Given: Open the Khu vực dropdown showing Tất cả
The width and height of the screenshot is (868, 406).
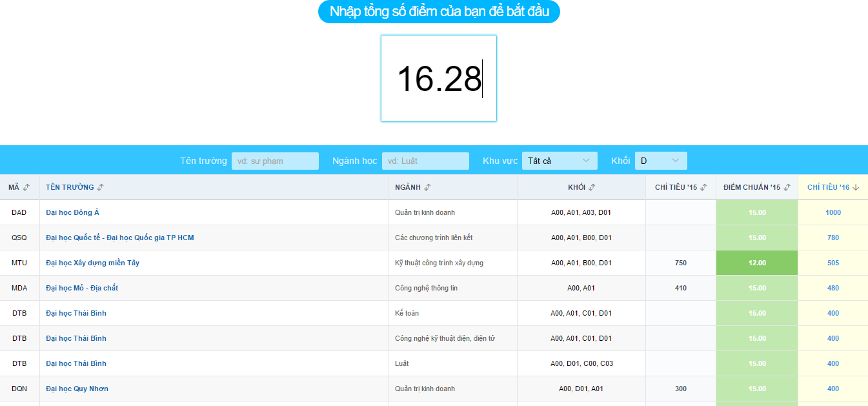Looking at the screenshot, I should click(x=559, y=161).
